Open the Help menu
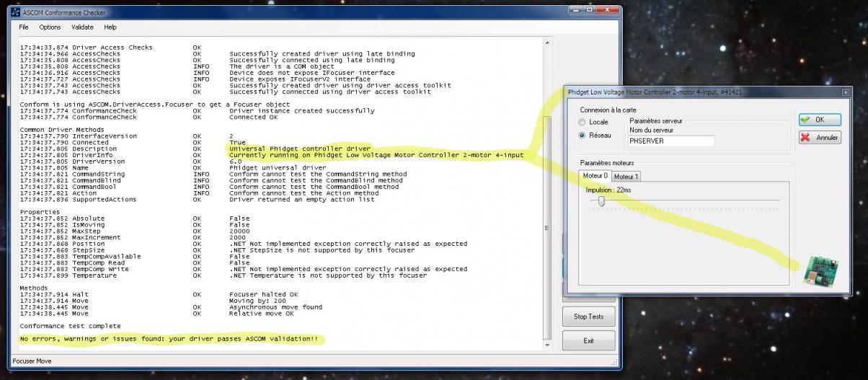The height and width of the screenshot is (380, 868). pos(110,27)
